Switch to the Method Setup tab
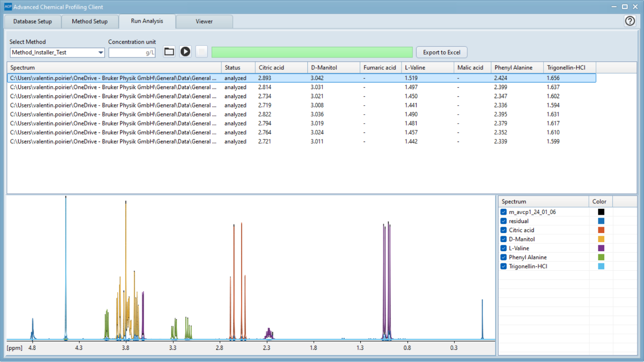Image resolution: width=644 pixels, height=362 pixels. [90, 22]
